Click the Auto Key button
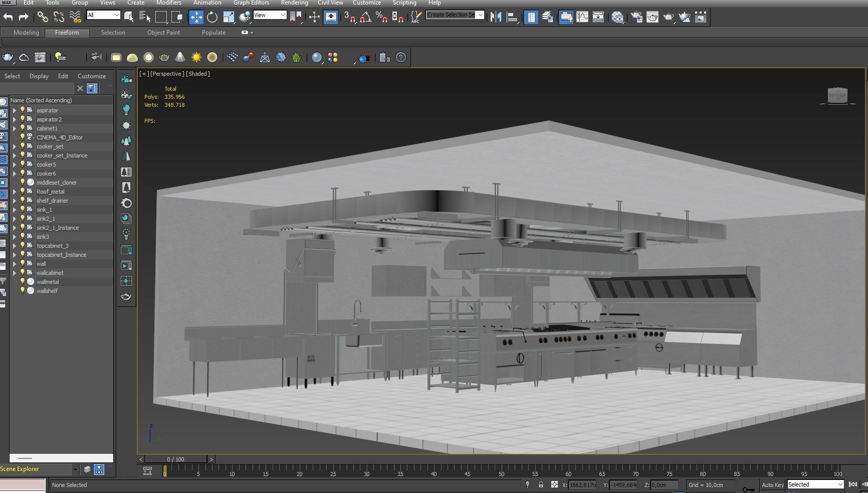The height and width of the screenshot is (493, 868). point(772,485)
